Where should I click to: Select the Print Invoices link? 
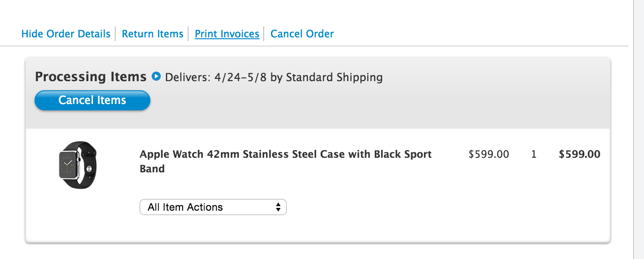[227, 34]
